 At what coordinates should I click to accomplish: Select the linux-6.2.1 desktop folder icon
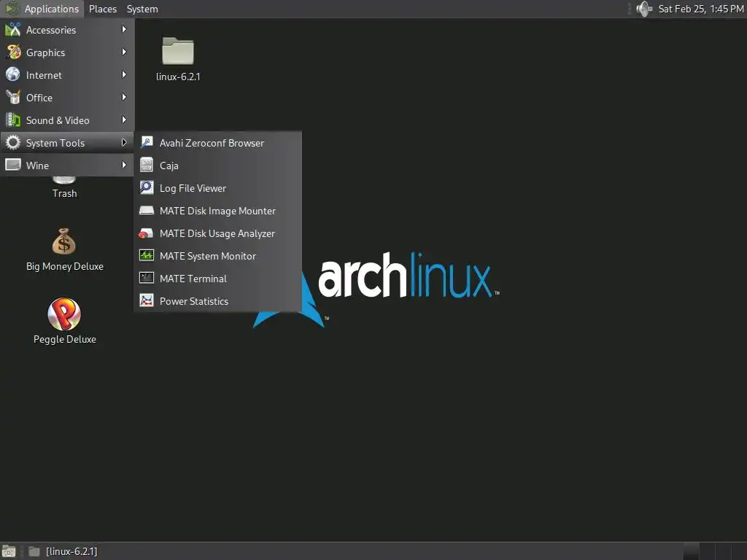click(178, 50)
